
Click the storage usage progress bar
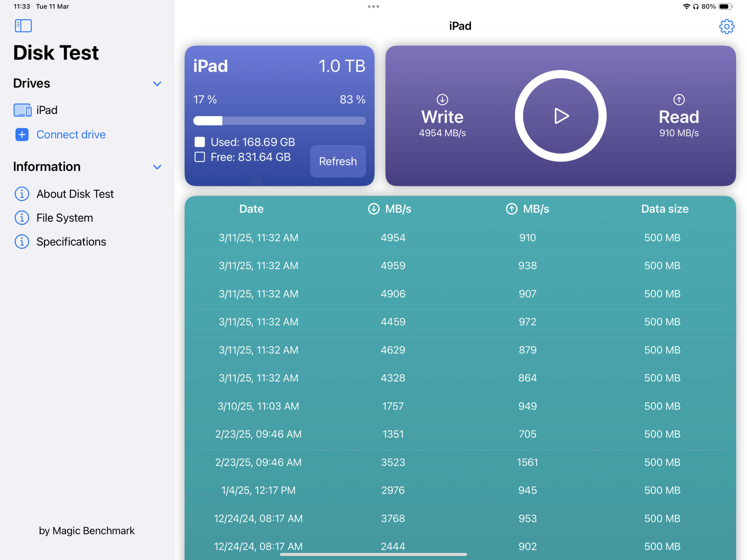[279, 121]
